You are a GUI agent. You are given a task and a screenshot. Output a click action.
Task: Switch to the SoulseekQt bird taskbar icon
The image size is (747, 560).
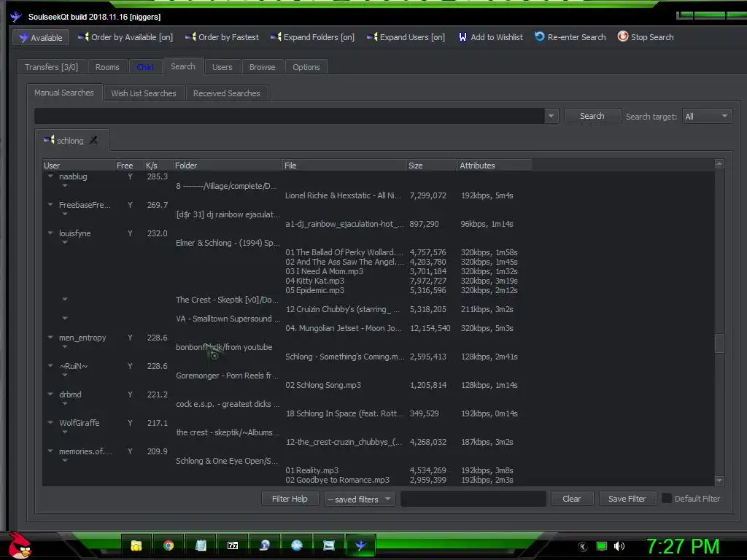click(360, 545)
